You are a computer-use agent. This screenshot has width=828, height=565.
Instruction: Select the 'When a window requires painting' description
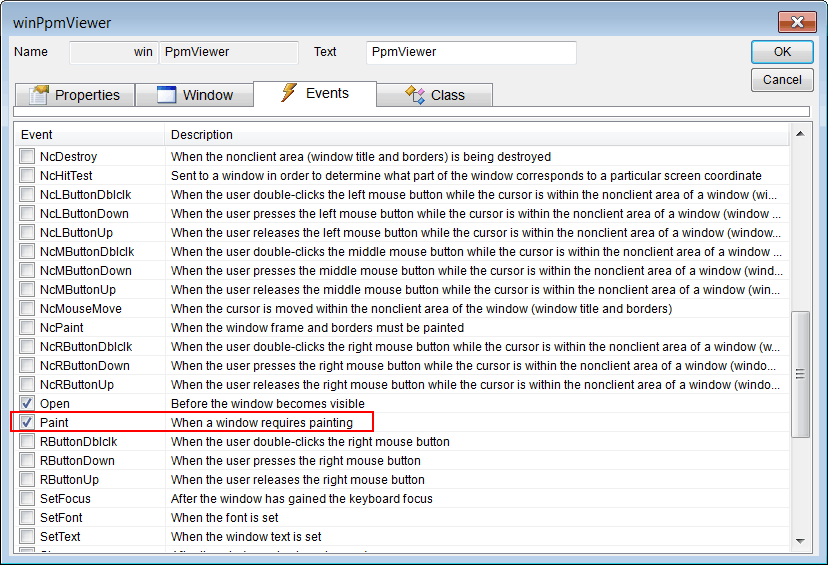click(x=262, y=422)
